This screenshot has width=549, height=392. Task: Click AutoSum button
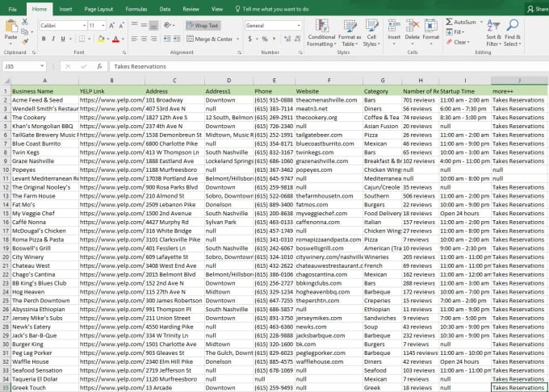coord(461,22)
